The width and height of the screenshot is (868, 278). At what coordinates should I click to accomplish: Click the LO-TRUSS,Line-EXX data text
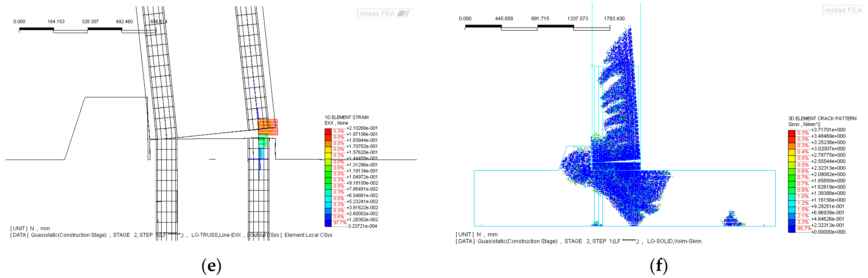pos(216,235)
